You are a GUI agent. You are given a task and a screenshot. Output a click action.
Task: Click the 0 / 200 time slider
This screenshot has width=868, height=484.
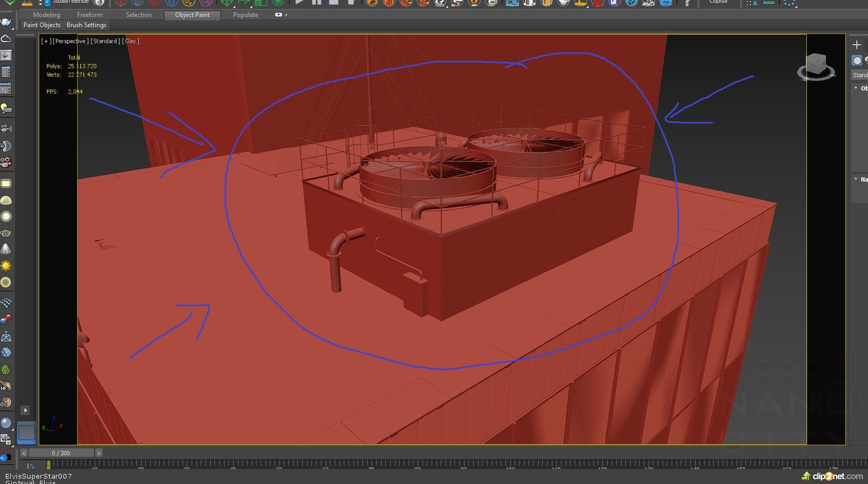click(61, 453)
